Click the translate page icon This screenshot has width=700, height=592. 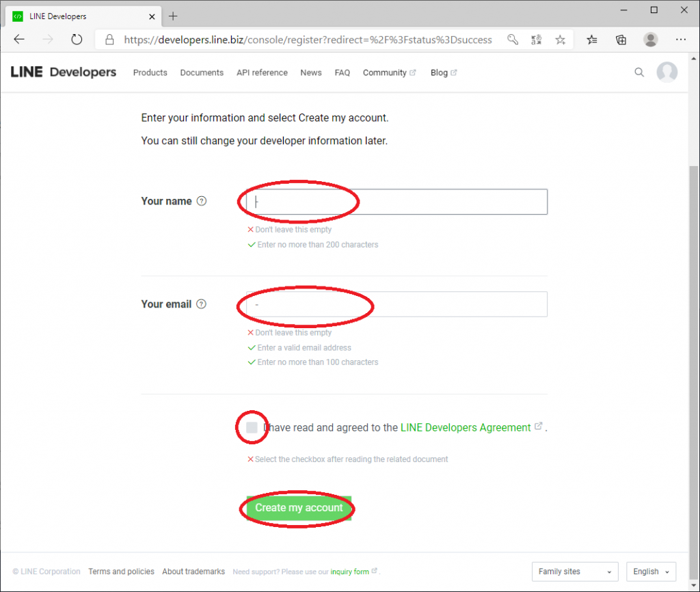pyautogui.click(x=537, y=40)
